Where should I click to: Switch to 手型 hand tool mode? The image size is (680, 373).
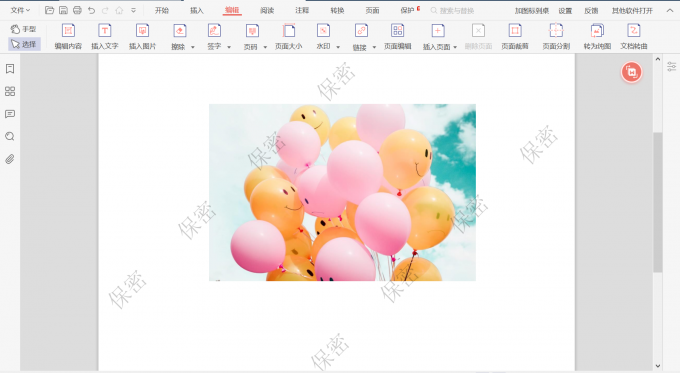pyautogui.click(x=24, y=29)
